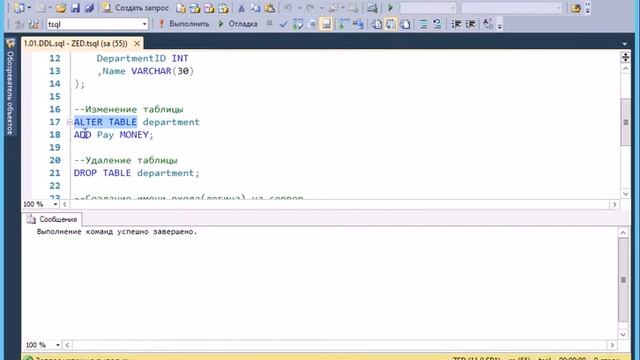Click the Database Engine Query icon

(181, 8)
